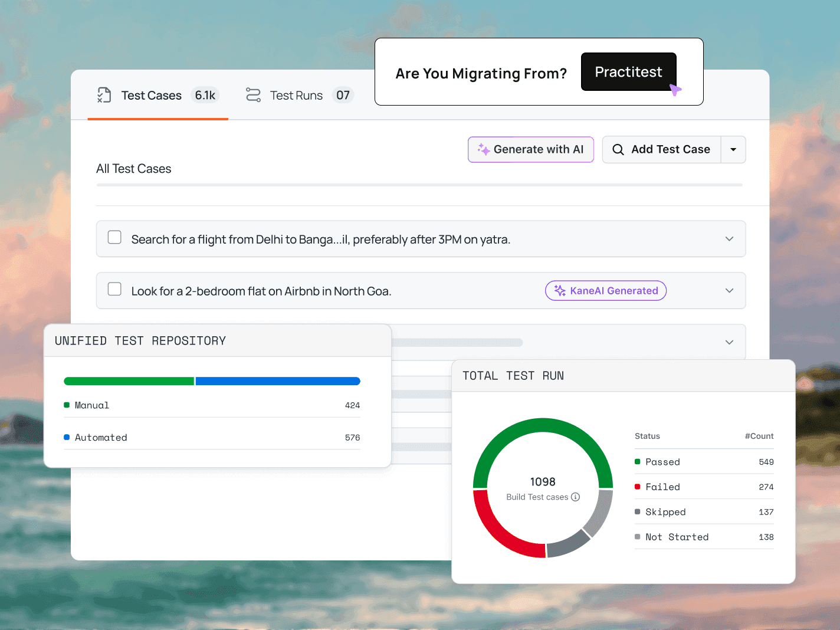Click the Practitest button
The height and width of the screenshot is (630, 840).
(628, 72)
